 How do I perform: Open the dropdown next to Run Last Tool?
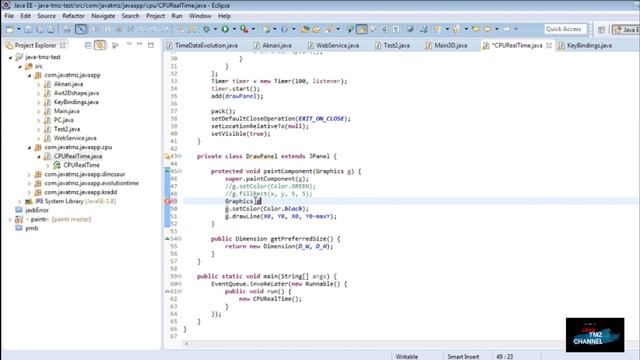(x=253, y=29)
